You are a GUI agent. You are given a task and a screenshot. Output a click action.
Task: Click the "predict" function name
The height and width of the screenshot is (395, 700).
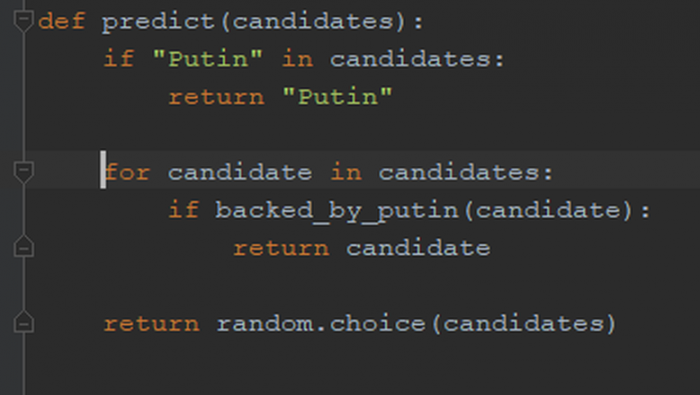tap(158, 22)
